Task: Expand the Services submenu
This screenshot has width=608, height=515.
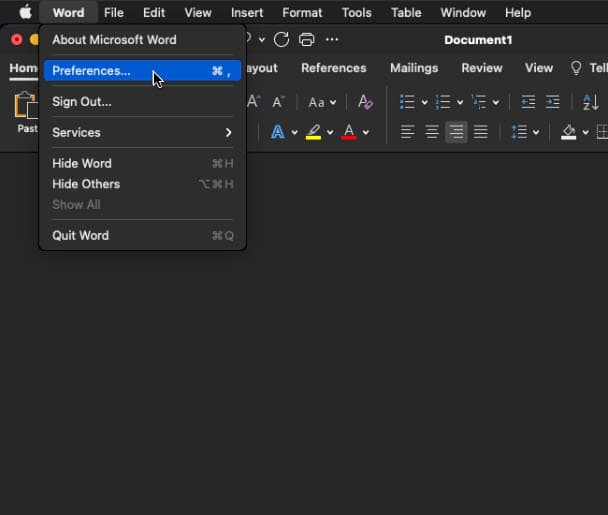Action: point(142,133)
